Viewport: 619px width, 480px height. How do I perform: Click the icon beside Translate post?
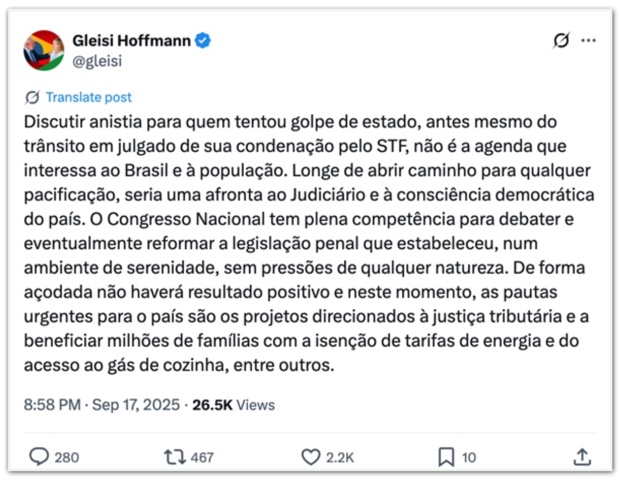(x=32, y=97)
